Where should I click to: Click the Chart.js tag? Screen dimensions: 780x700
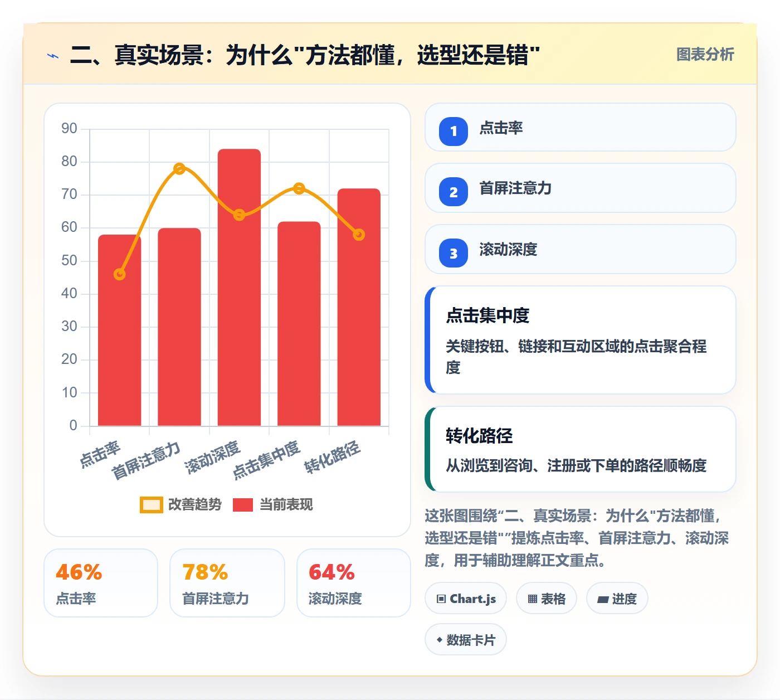[466, 599]
